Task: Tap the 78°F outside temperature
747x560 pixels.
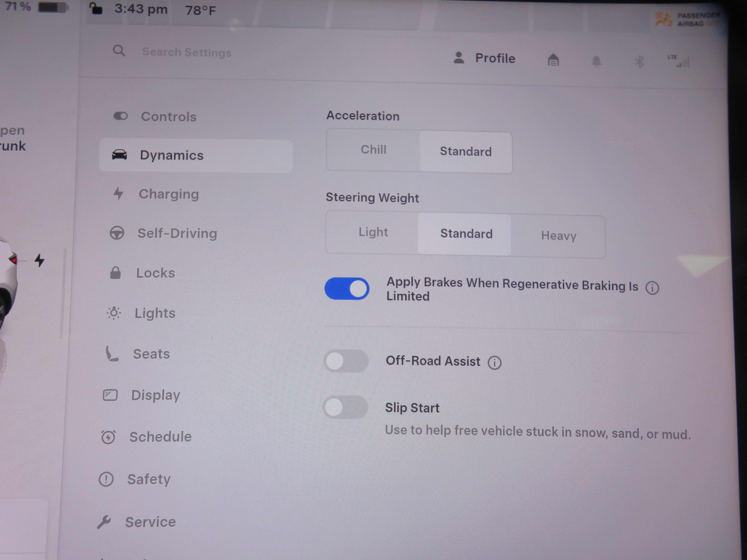Action: click(200, 11)
